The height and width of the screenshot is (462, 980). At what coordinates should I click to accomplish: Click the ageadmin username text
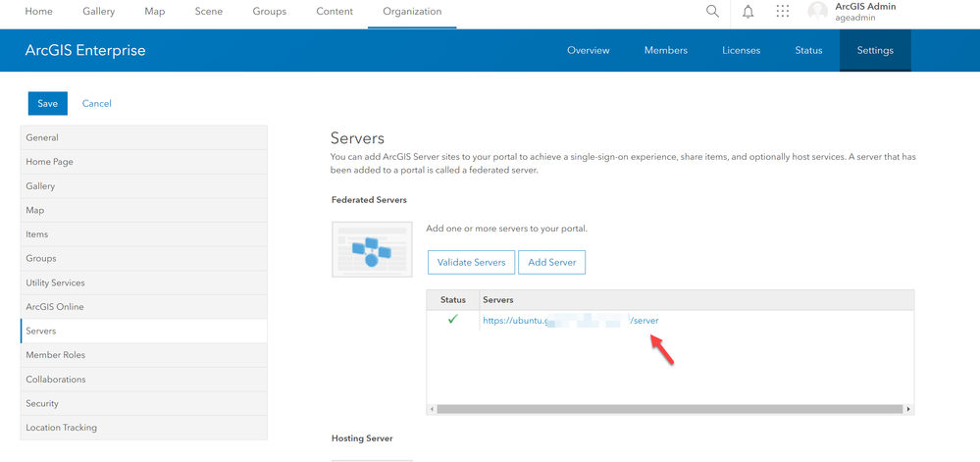click(x=855, y=18)
